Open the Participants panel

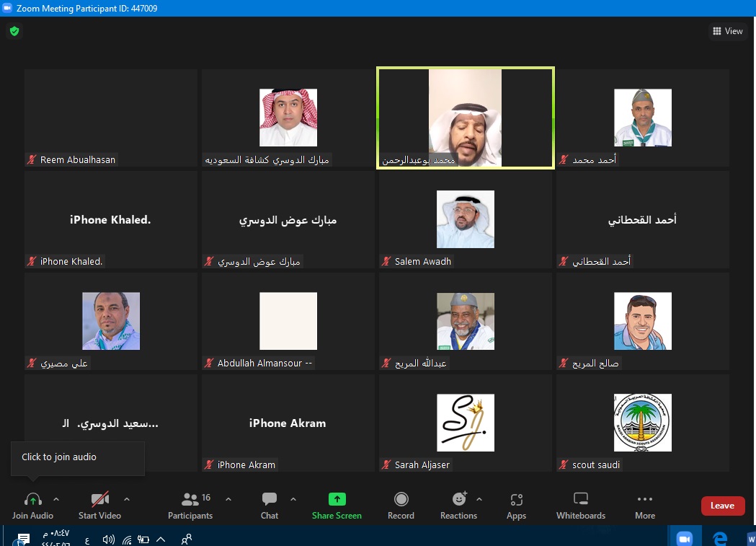[190, 499]
